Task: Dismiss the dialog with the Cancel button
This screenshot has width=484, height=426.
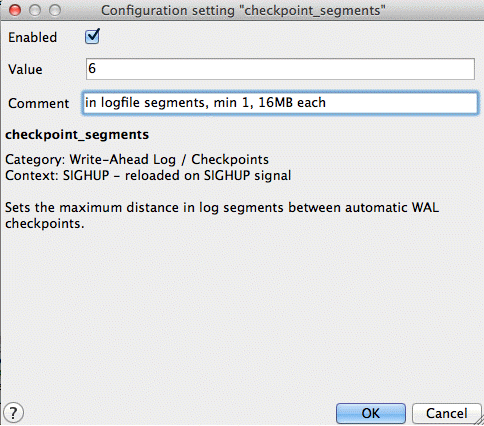Action: pyautogui.click(x=447, y=413)
